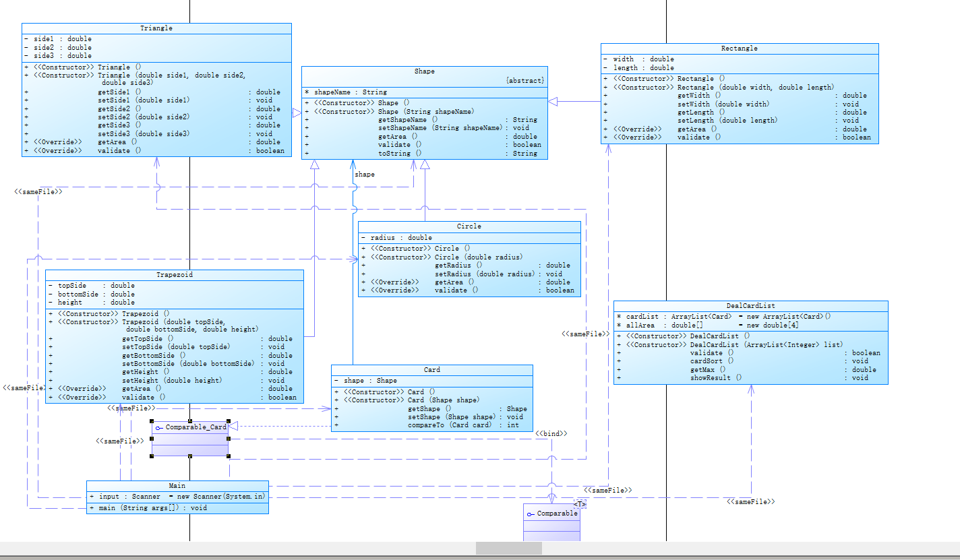The width and height of the screenshot is (960, 560).
Task: Click the setShape (Shape shape) operation
Action: coord(431,417)
